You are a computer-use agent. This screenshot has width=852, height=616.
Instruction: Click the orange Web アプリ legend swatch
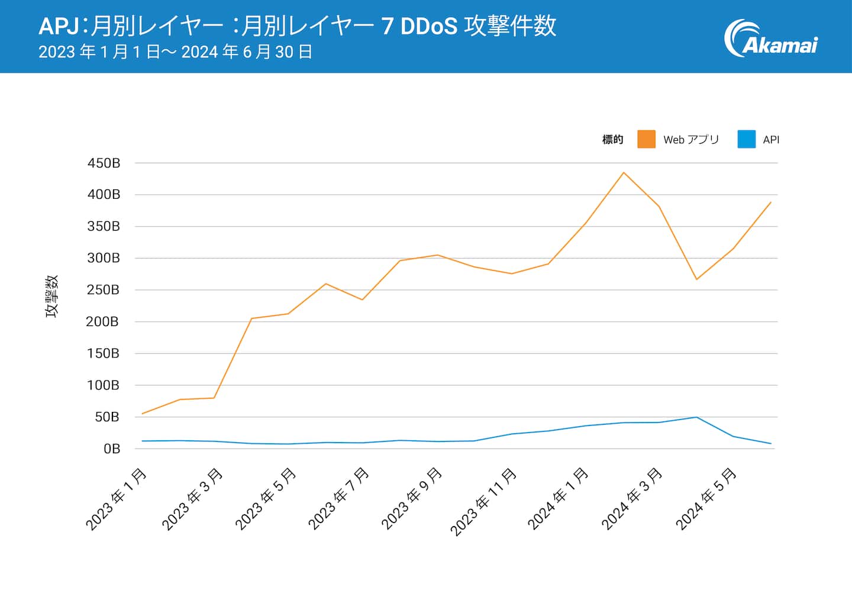[646, 139]
